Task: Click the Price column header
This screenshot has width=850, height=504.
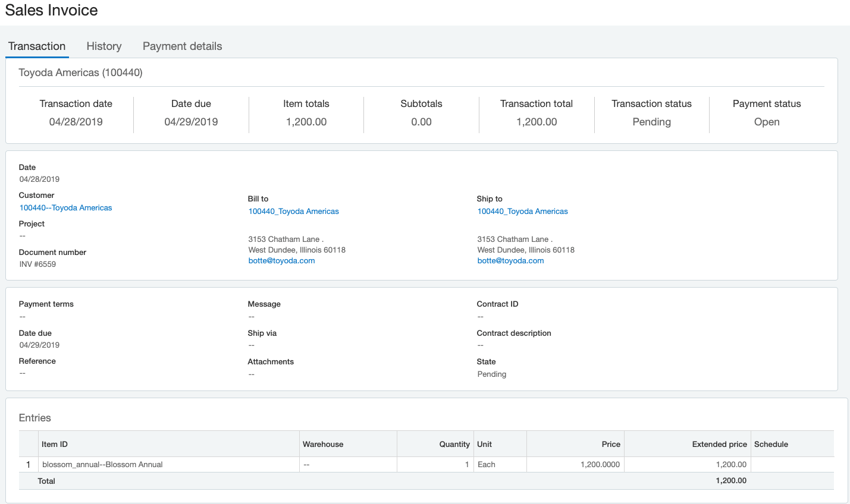Action: (x=611, y=445)
